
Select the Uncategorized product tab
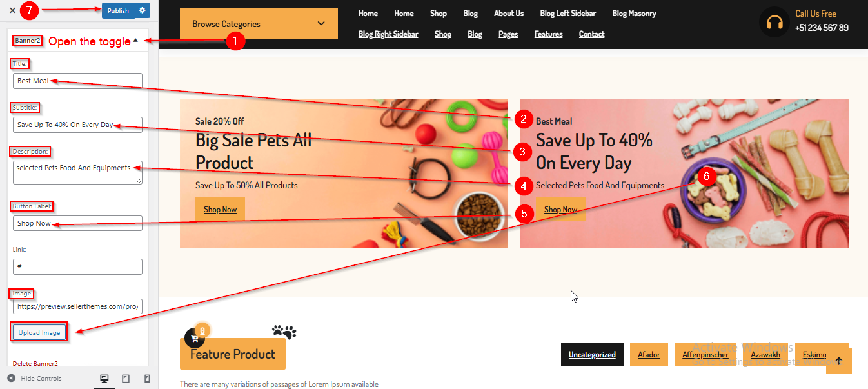(x=592, y=354)
